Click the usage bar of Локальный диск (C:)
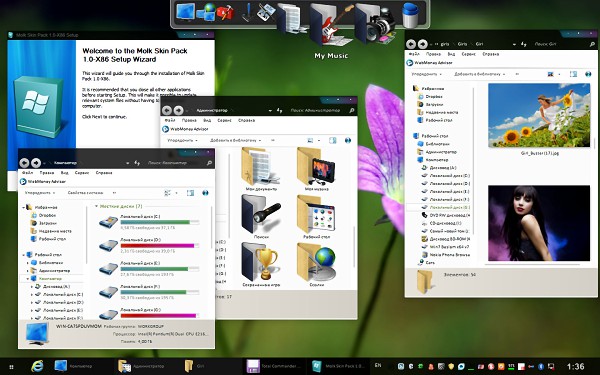The width and height of the screenshot is (600, 375). [x=160, y=222]
